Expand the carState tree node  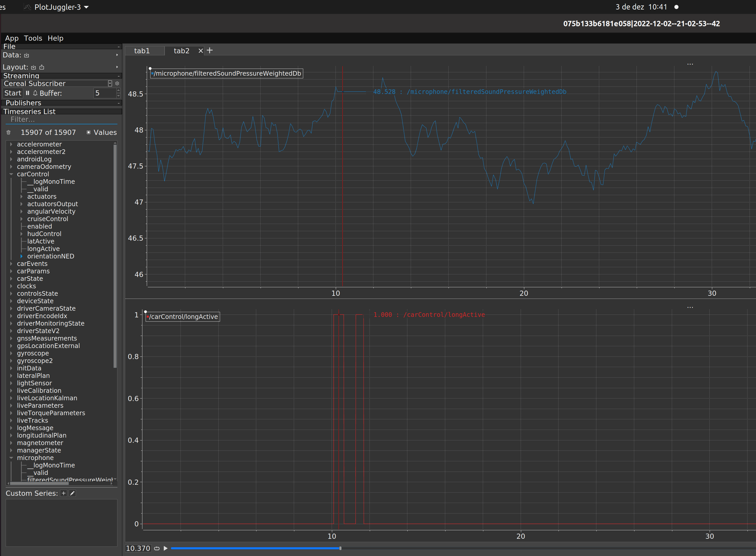pos(11,279)
